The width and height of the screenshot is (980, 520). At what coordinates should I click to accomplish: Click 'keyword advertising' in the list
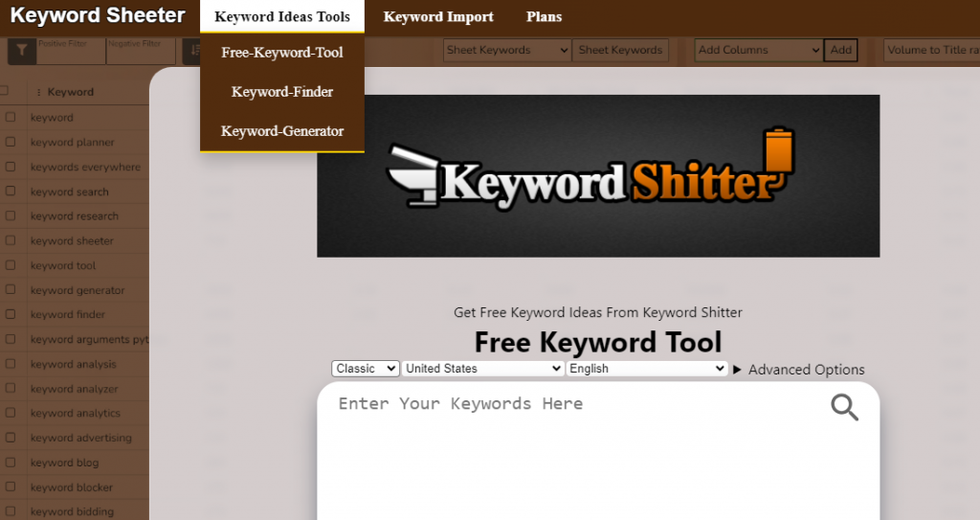81,438
